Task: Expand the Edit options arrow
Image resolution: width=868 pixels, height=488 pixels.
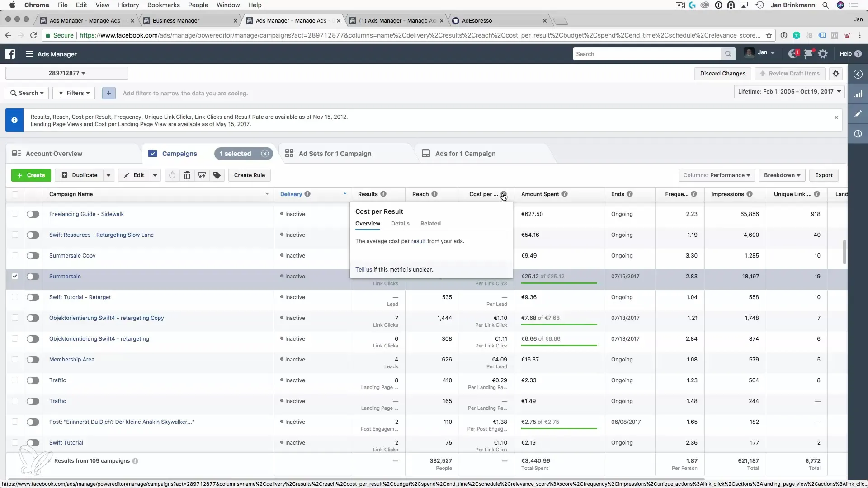Action: click(155, 175)
